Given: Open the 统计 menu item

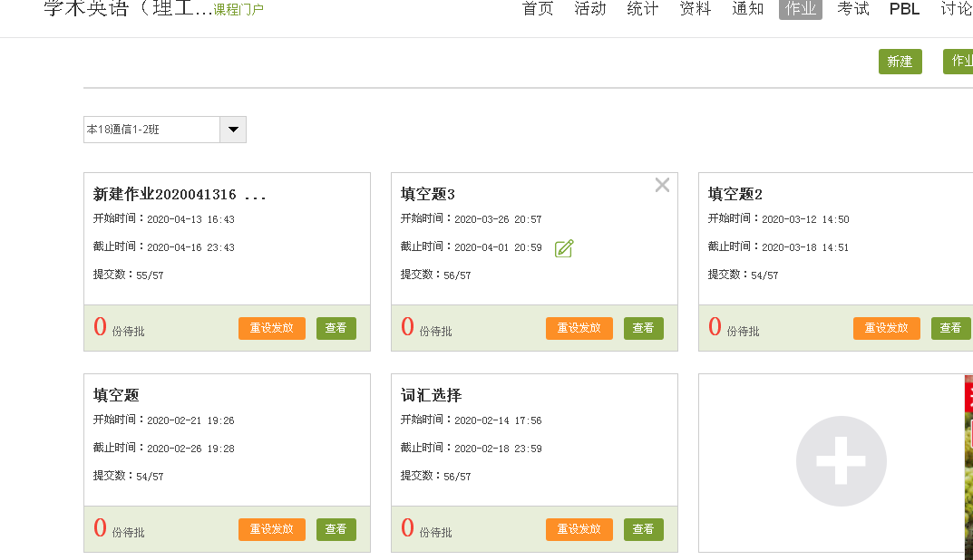Looking at the screenshot, I should click(x=642, y=9).
